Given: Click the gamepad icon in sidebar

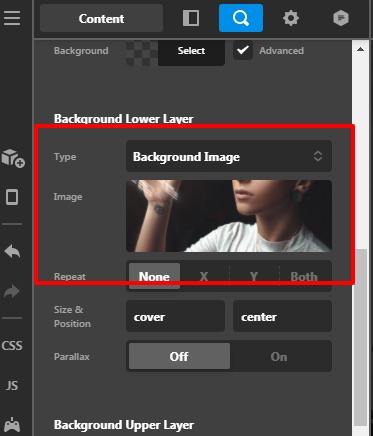Looking at the screenshot, I should [12, 424].
